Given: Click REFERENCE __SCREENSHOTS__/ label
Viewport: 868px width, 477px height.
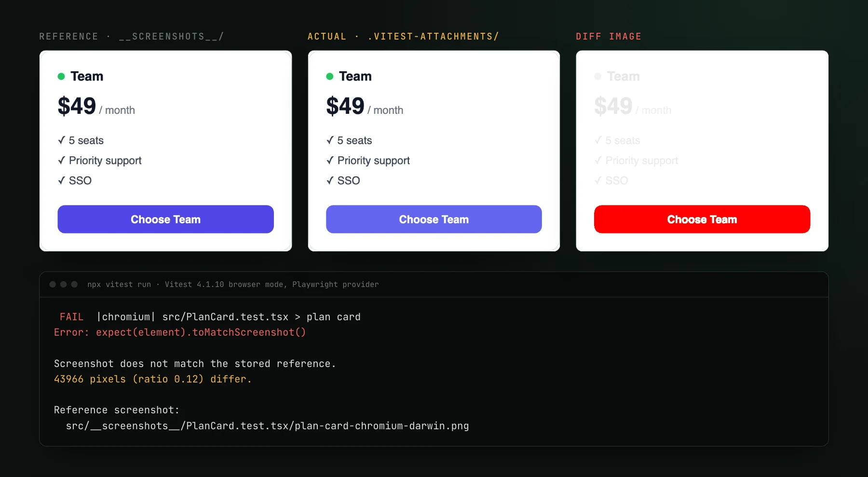Looking at the screenshot, I should (132, 37).
